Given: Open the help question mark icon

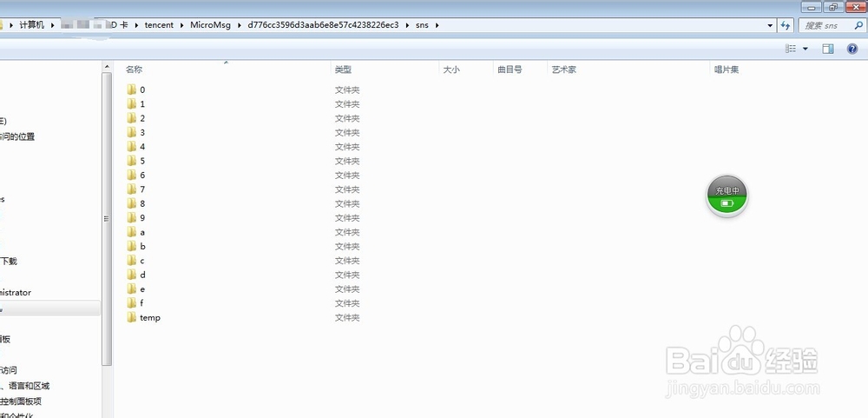Looking at the screenshot, I should (852, 49).
